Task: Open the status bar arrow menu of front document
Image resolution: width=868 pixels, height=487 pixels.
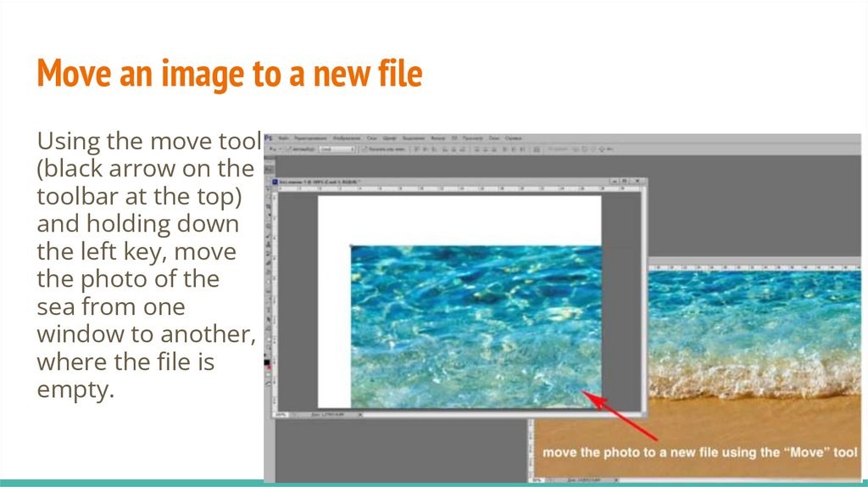Action: (360, 414)
